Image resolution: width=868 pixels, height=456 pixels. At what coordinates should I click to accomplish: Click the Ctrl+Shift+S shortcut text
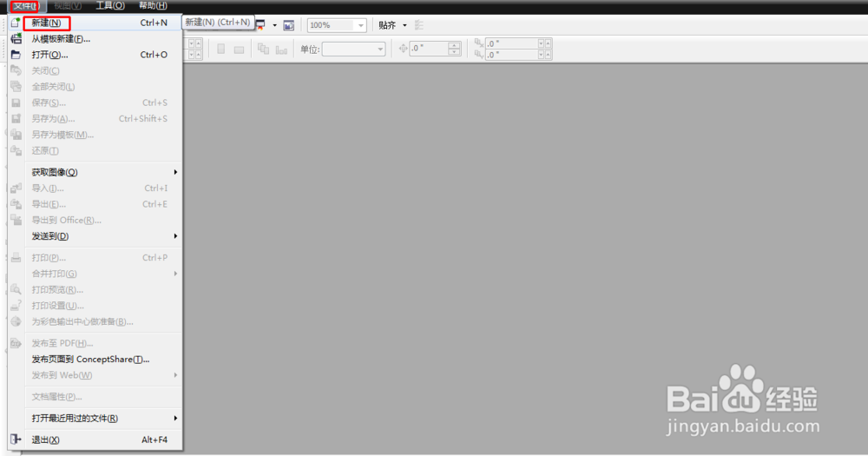pos(143,119)
